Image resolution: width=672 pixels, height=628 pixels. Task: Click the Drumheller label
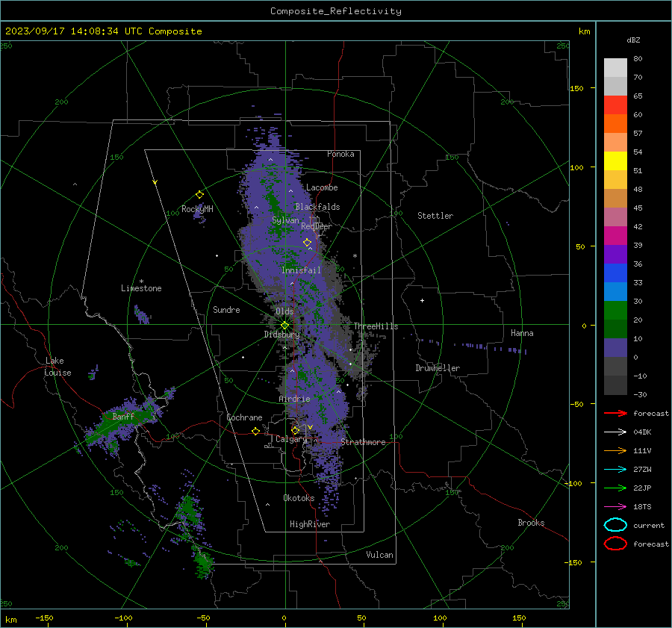click(x=438, y=368)
